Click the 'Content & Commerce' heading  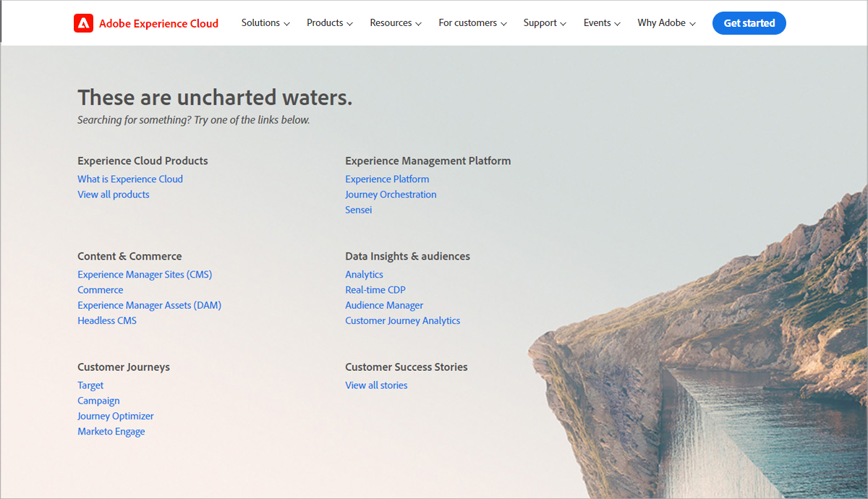tap(129, 257)
